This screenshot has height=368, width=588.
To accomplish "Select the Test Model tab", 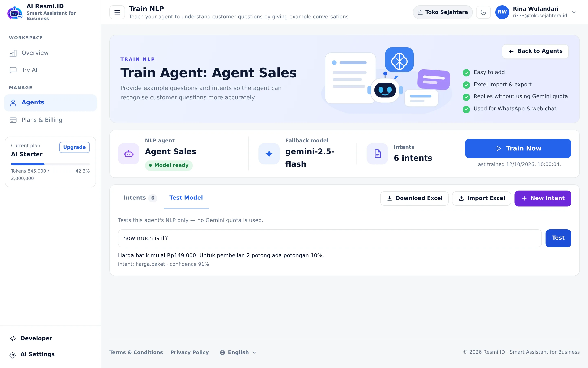I will click(186, 198).
